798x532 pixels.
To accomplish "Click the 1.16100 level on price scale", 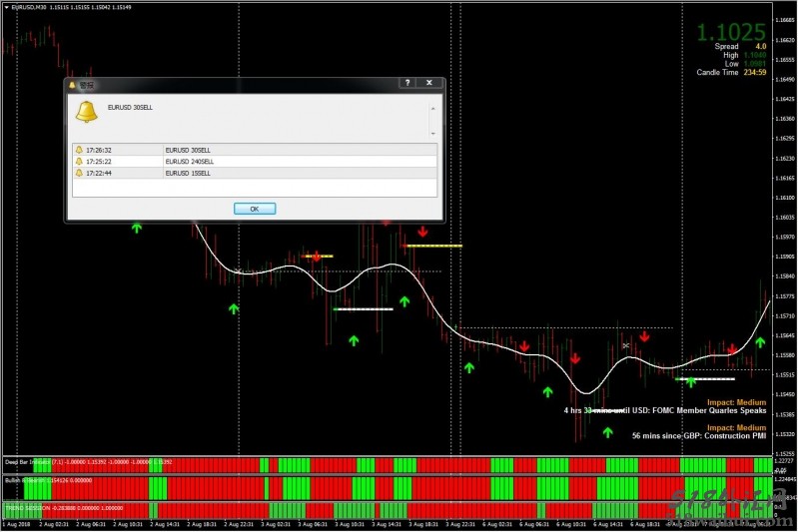I will point(785,198).
